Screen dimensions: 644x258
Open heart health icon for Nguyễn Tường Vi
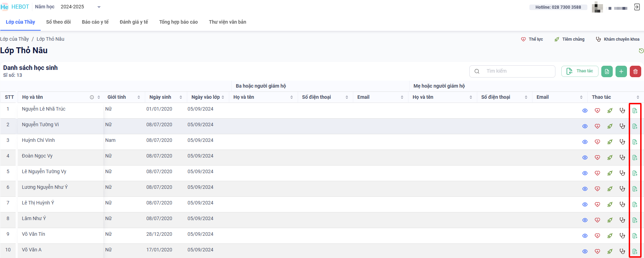pyautogui.click(x=597, y=126)
